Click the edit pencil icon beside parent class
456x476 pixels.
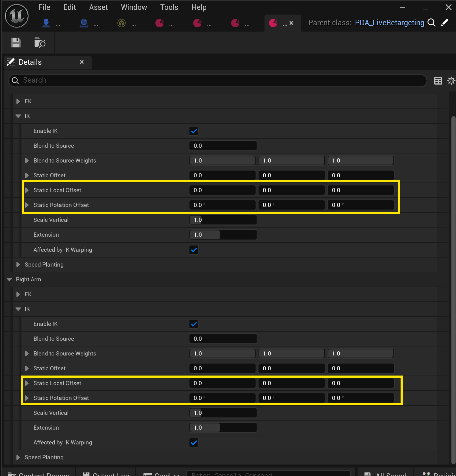point(445,23)
